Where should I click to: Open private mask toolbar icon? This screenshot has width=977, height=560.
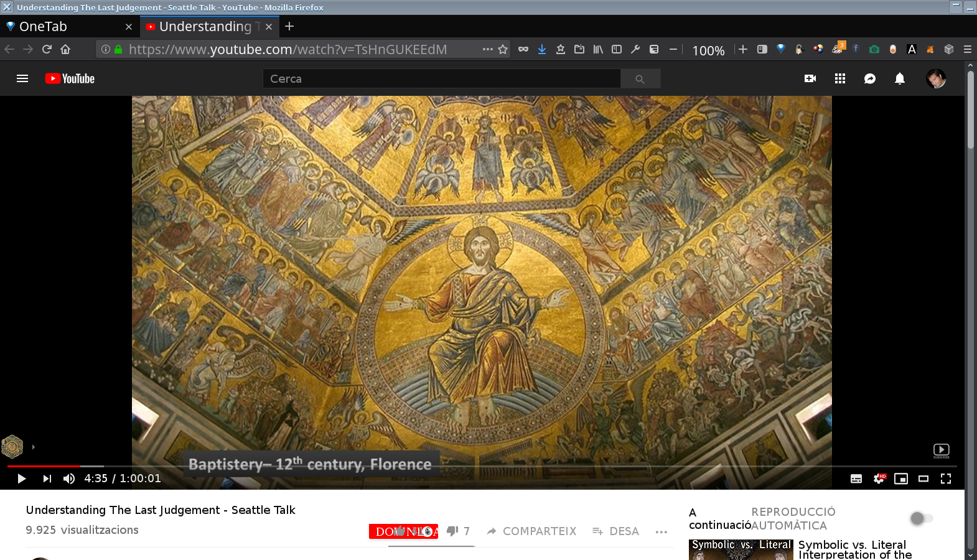[523, 49]
